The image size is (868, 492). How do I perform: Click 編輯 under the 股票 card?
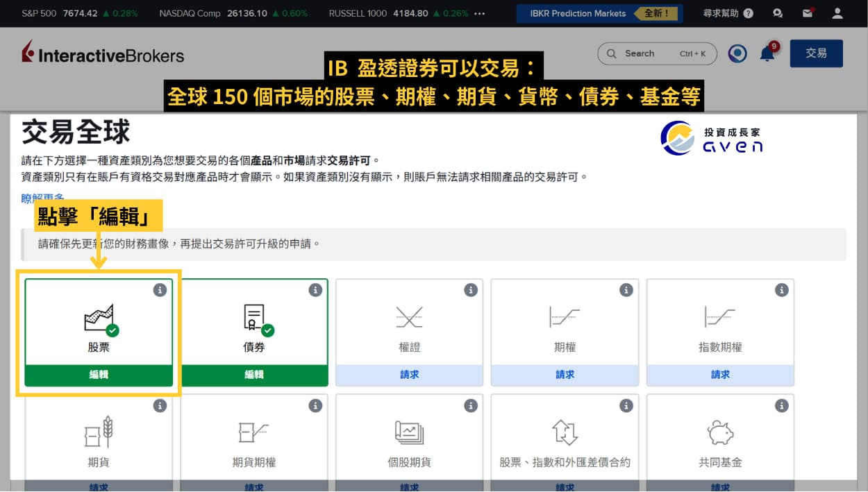point(99,375)
